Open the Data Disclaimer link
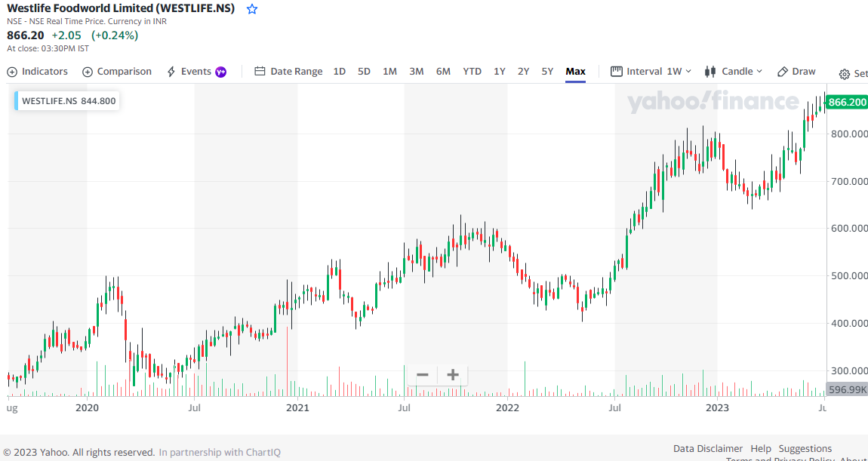Image resolution: width=868 pixels, height=461 pixels. pyautogui.click(x=708, y=448)
